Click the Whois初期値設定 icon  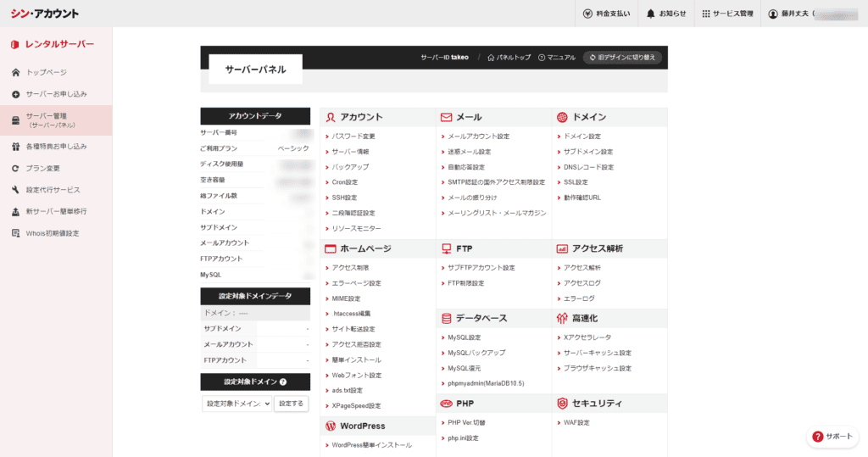click(x=15, y=233)
